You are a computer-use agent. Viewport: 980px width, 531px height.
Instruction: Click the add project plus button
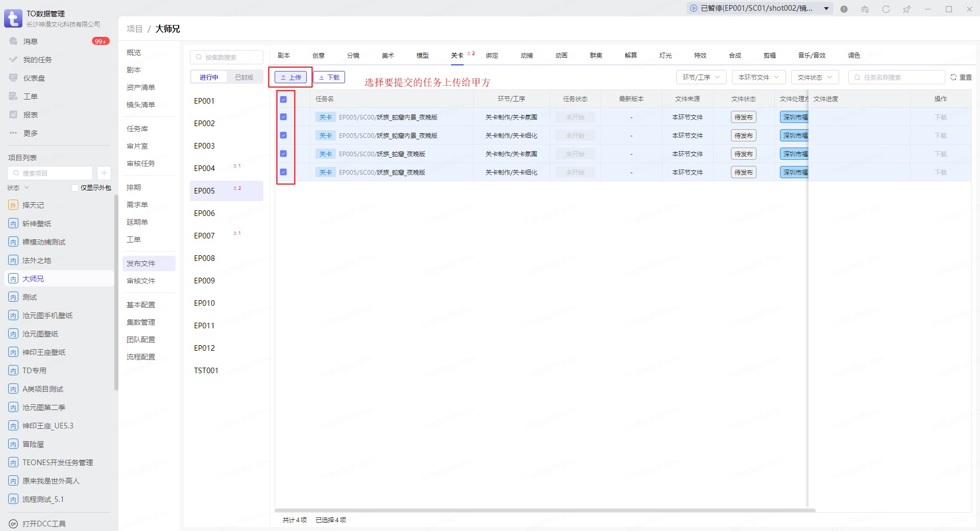coord(104,173)
